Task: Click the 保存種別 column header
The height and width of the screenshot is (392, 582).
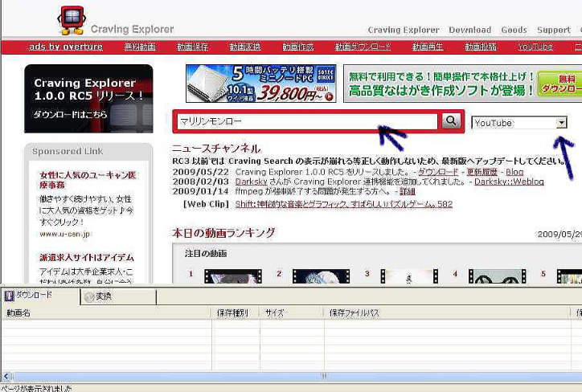Action: click(x=236, y=312)
